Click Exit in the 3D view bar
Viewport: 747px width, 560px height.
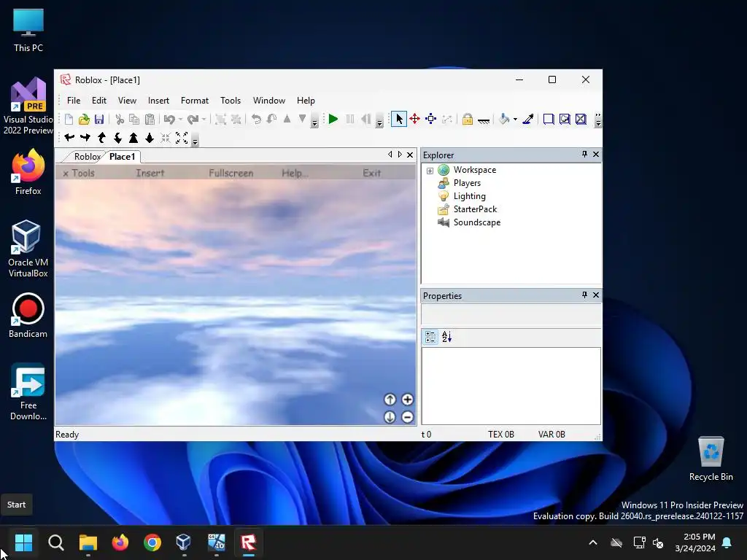[371, 174]
